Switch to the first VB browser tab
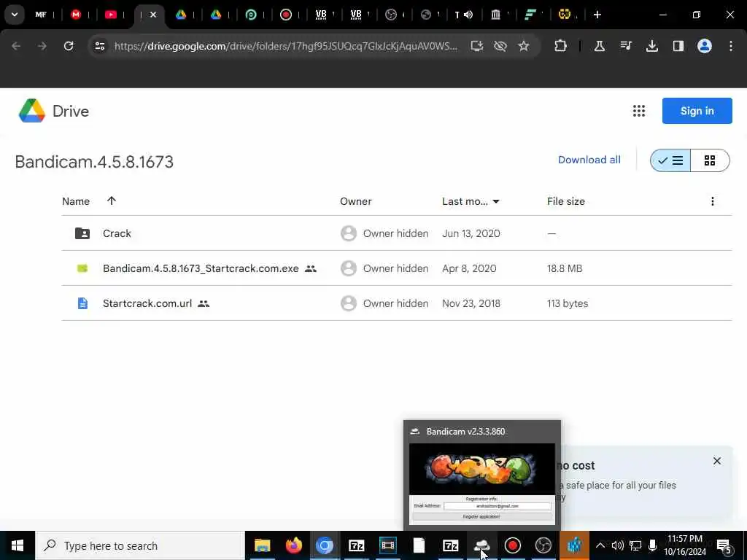This screenshot has height=560, width=747. pos(321,15)
